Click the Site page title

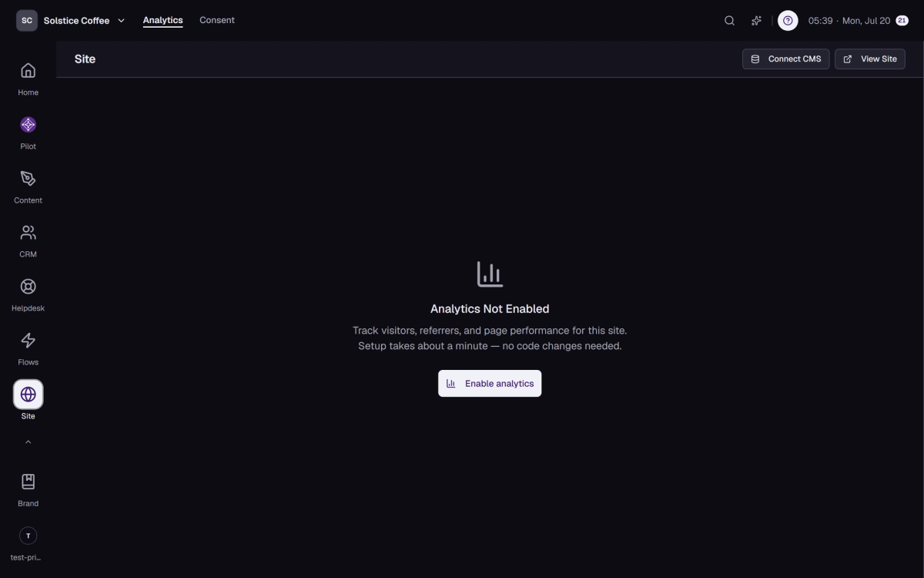click(85, 59)
